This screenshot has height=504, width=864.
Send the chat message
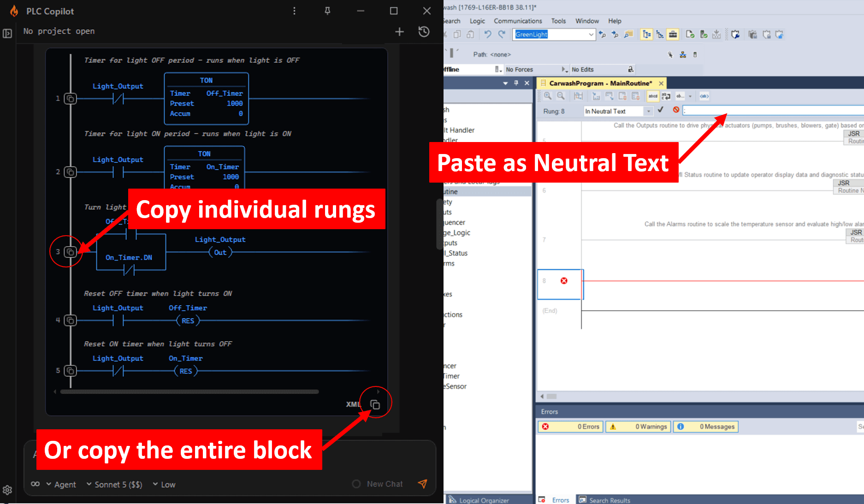pyautogui.click(x=422, y=484)
